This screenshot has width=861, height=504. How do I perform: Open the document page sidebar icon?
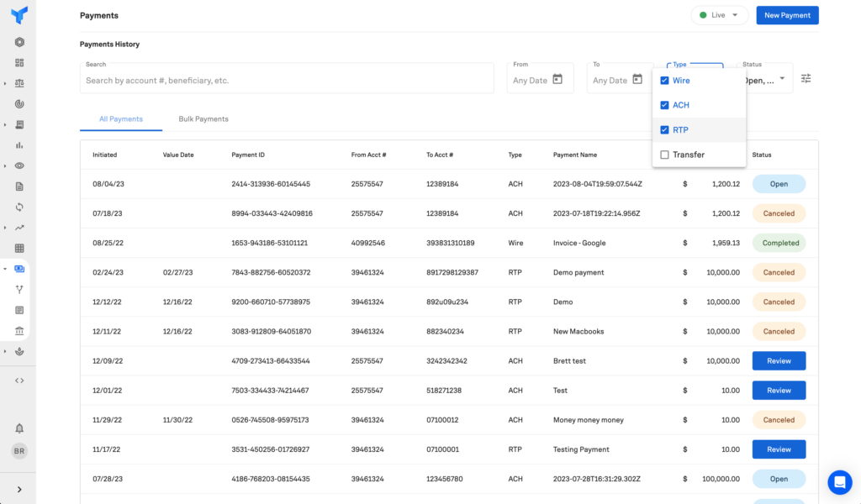pos(19,186)
